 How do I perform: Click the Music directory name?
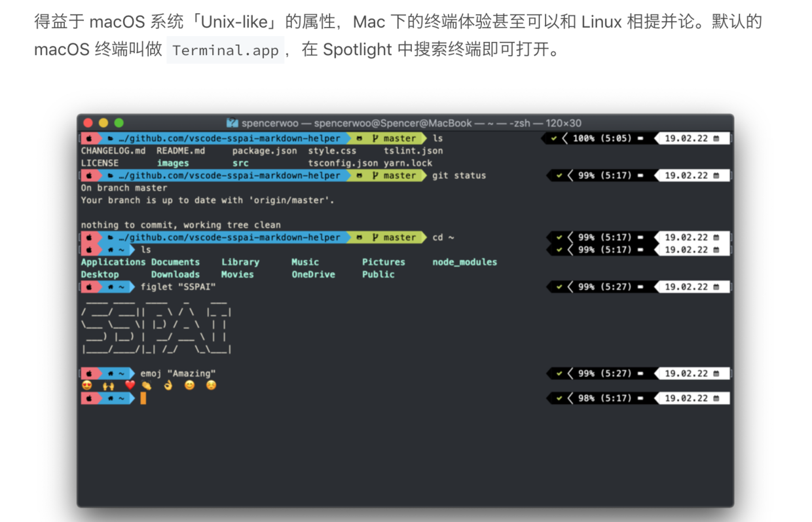[x=305, y=262]
